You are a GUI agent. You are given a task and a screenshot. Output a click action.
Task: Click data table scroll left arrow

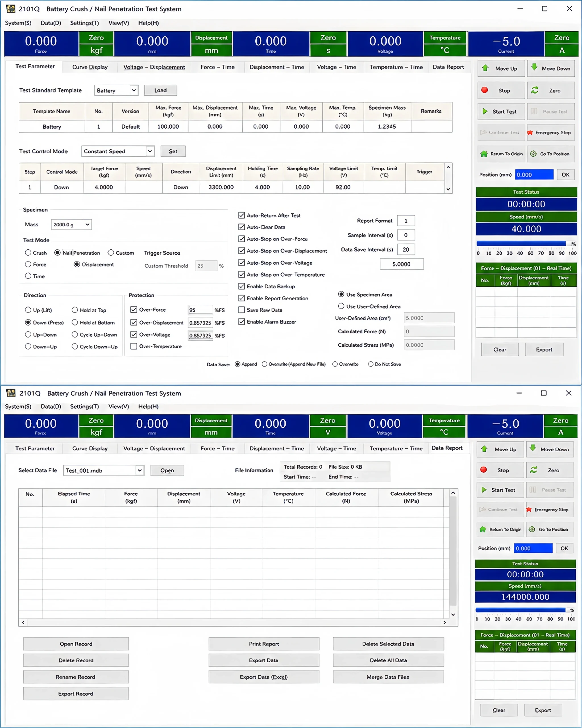pos(23,622)
